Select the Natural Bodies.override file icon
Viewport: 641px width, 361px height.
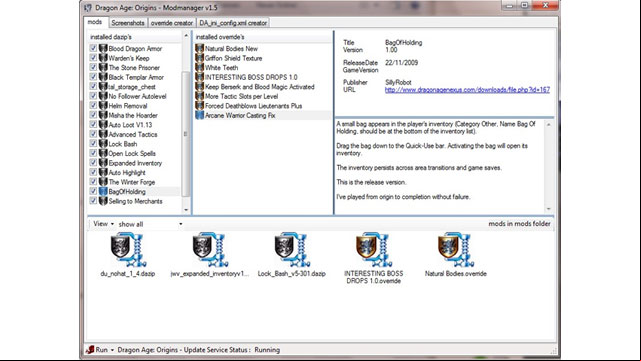[455, 249]
